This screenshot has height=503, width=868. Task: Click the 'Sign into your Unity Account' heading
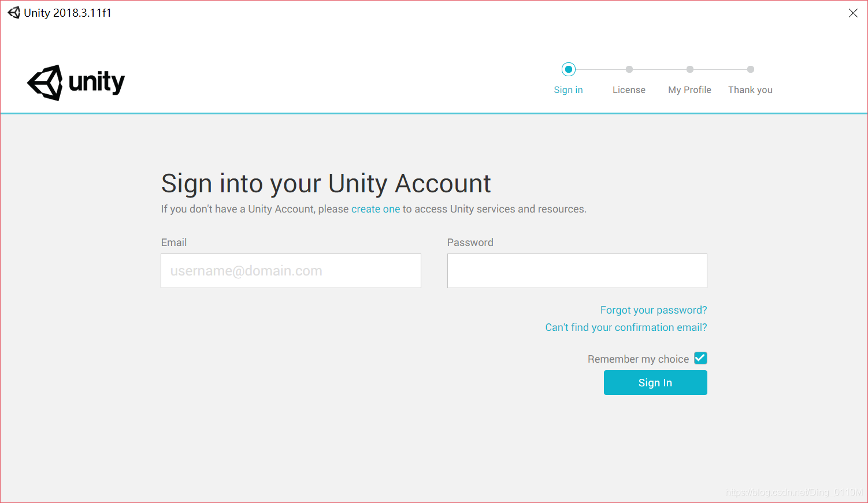click(x=326, y=184)
